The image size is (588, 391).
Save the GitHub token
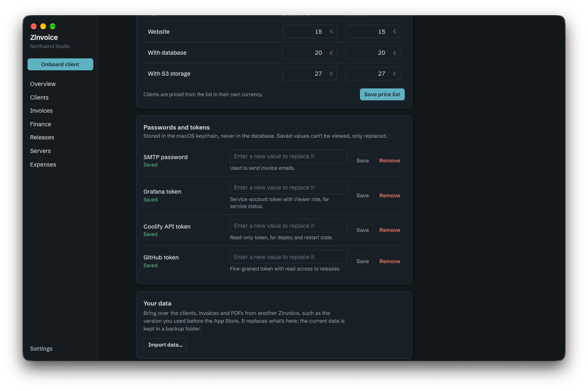(x=362, y=261)
